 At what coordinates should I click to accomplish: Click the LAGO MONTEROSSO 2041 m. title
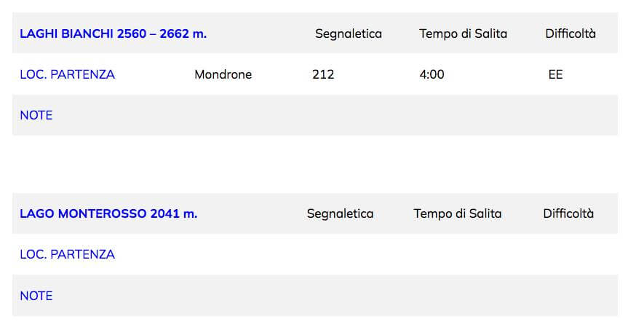(x=108, y=213)
